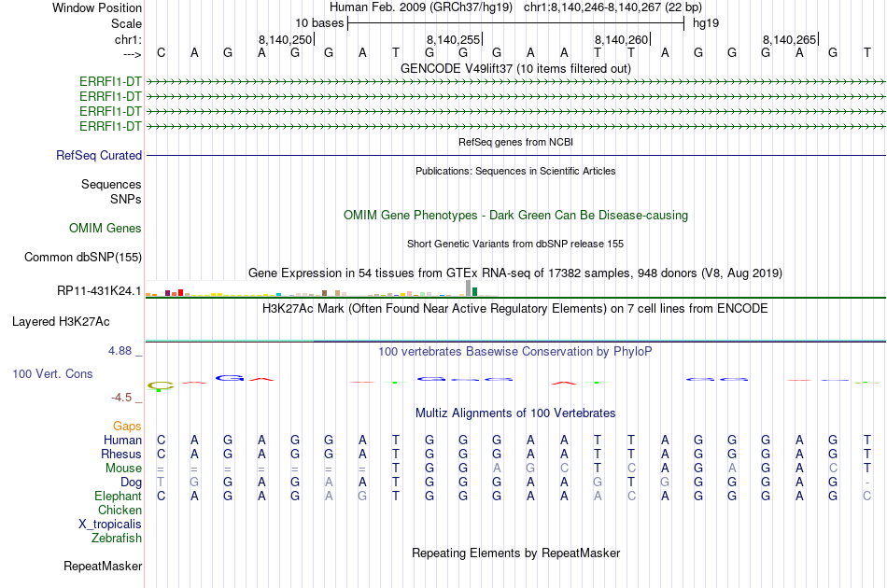Click the 10 bases scale label
This screenshot has width=887, height=588.
pyautogui.click(x=319, y=23)
